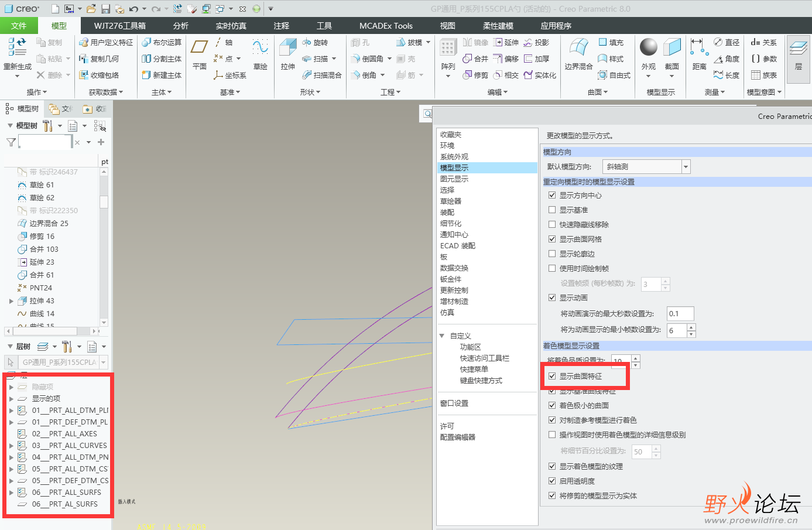Expand the 操作 group dropdown
The height and width of the screenshot is (530, 812).
coord(37,92)
